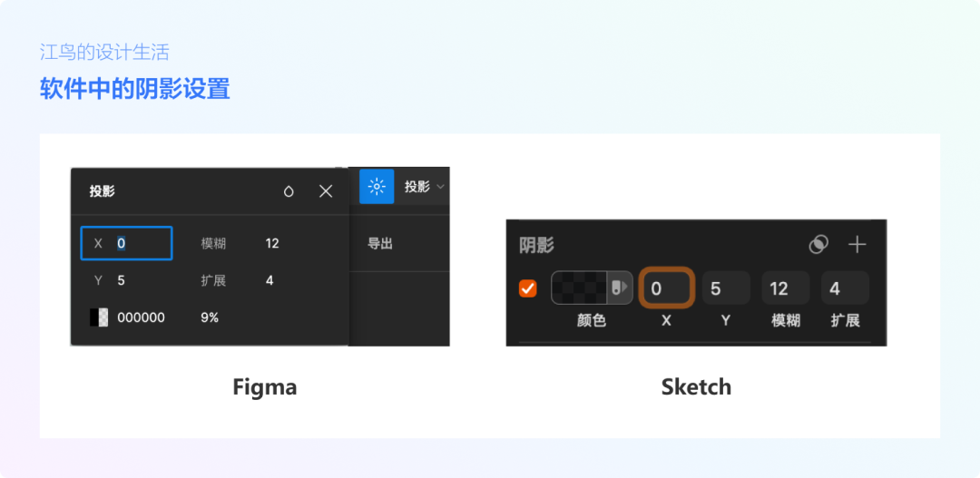Click the color variable icon beside swatch

[620, 288]
